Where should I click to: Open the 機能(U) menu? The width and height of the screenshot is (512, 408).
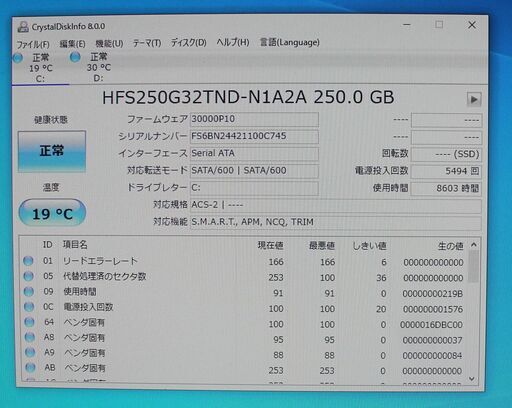[109, 43]
